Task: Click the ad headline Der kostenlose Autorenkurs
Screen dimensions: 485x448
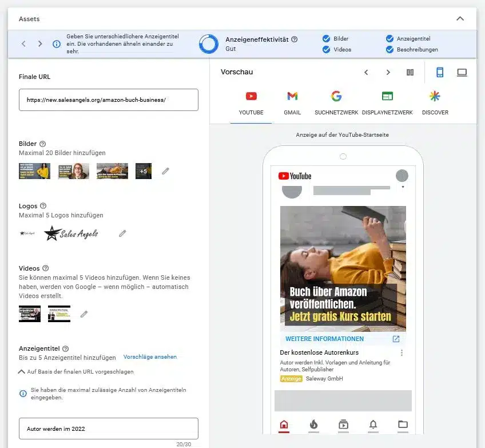Action: (x=319, y=352)
